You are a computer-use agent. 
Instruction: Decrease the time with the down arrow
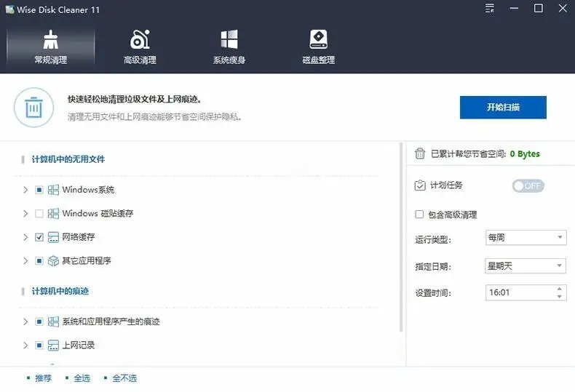click(x=559, y=297)
